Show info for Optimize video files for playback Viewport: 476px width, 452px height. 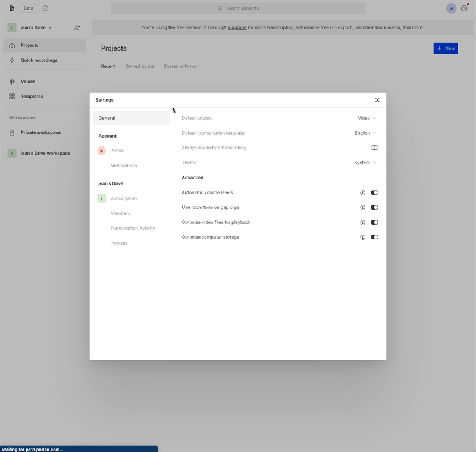tap(362, 222)
